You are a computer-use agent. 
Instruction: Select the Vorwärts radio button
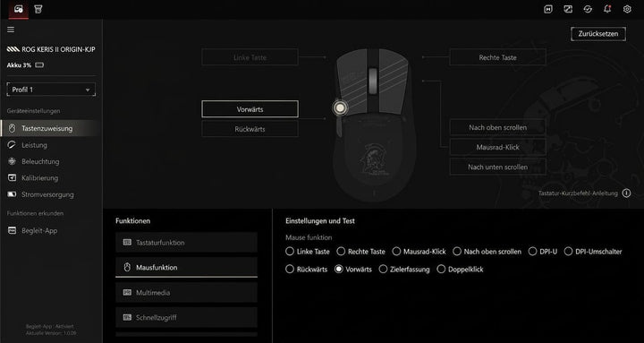point(339,270)
